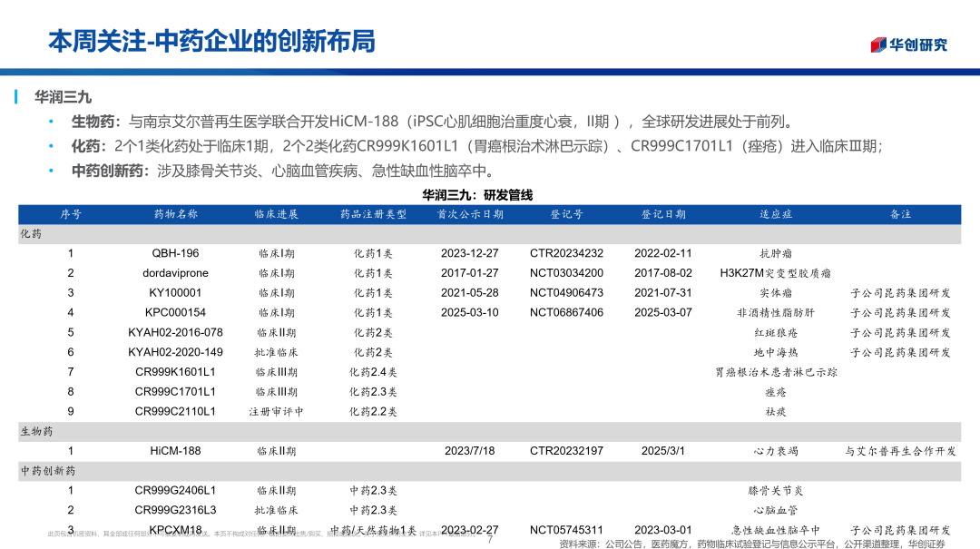Select the bullet line starting with 中药创新药：涉及膝骨关节炎
Viewport: 980px width, 549px height.
(x=283, y=171)
